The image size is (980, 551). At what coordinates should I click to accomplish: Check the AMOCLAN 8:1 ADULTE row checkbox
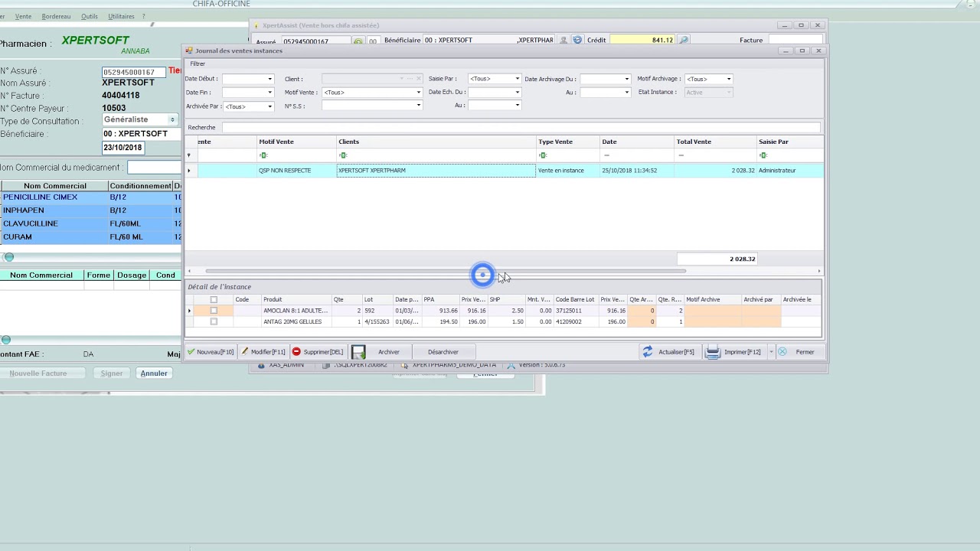pyautogui.click(x=214, y=311)
